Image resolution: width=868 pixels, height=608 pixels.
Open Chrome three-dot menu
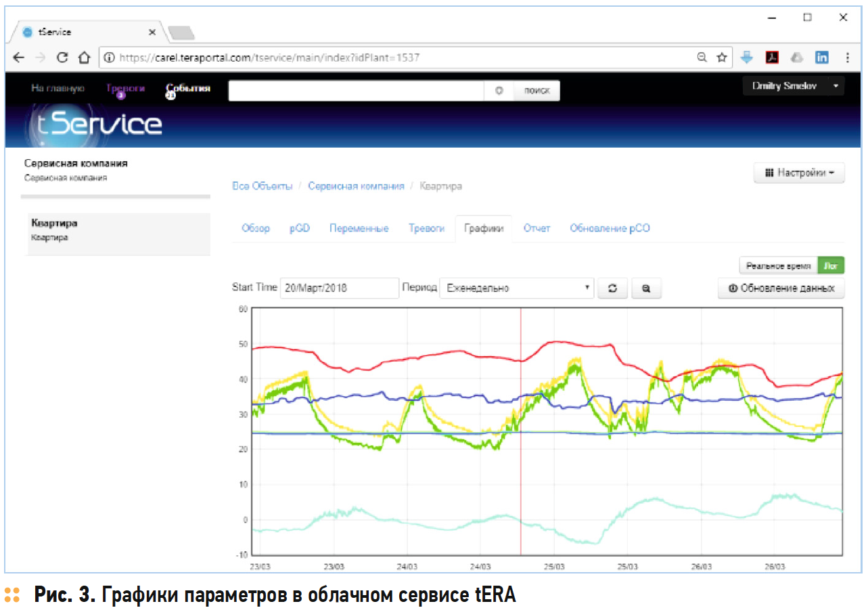click(847, 58)
